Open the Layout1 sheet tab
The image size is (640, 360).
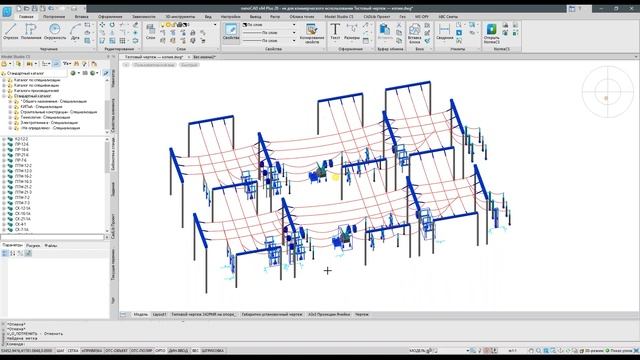(160, 315)
